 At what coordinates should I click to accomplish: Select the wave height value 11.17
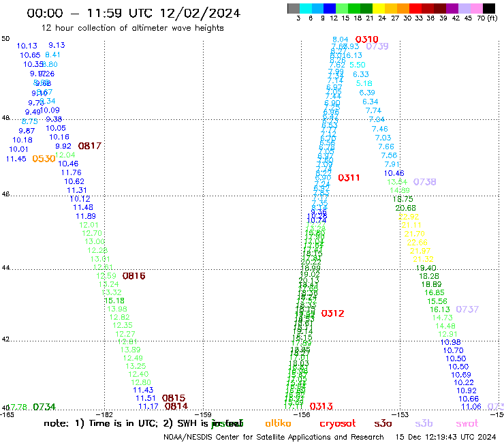(x=148, y=407)
